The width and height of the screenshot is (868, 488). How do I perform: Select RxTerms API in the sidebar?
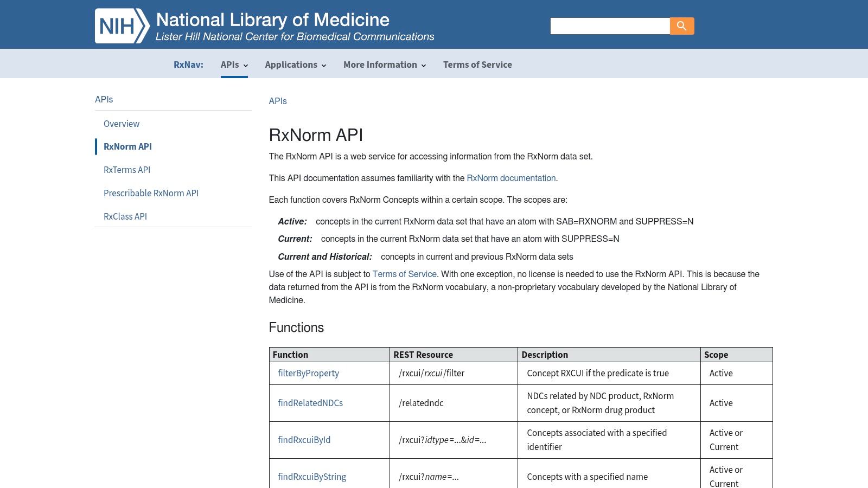pos(127,170)
